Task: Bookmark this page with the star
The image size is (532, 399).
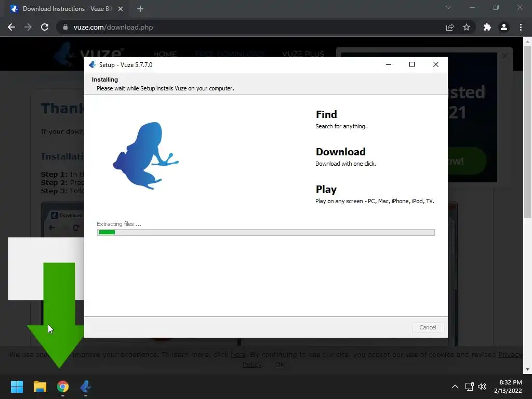Action: tap(467, 27)
